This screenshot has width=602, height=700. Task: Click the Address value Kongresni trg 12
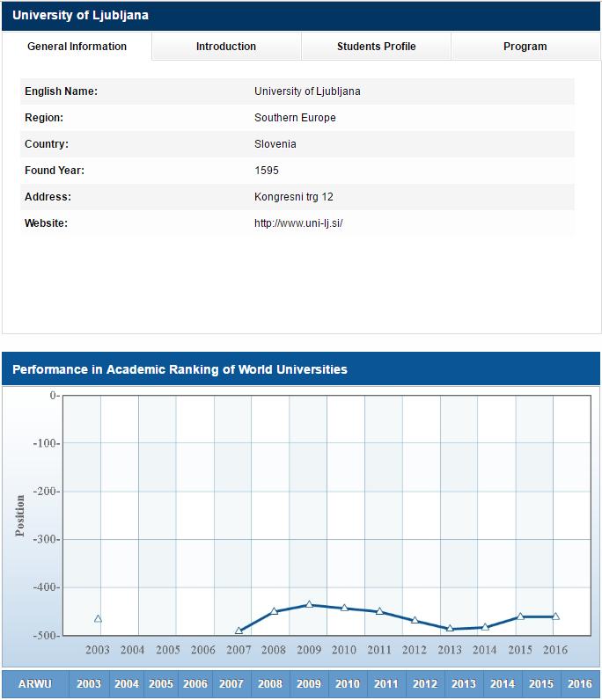(294, 197)
